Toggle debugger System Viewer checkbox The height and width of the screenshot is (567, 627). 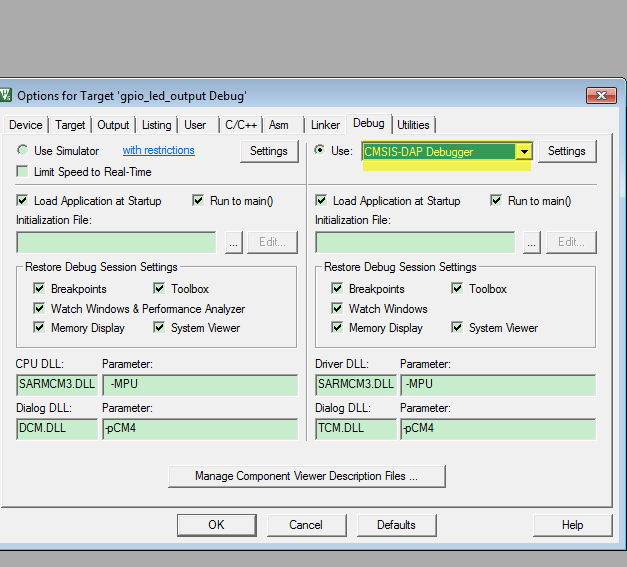point(457,327)
